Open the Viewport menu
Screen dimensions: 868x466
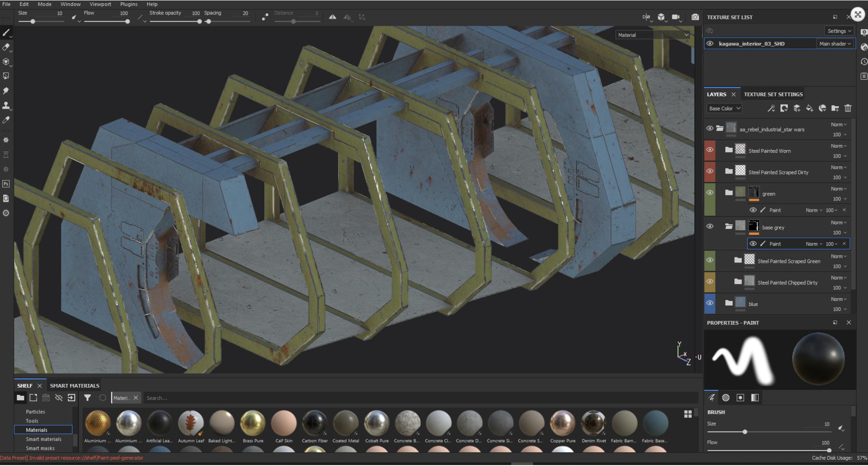coord(100,4)
